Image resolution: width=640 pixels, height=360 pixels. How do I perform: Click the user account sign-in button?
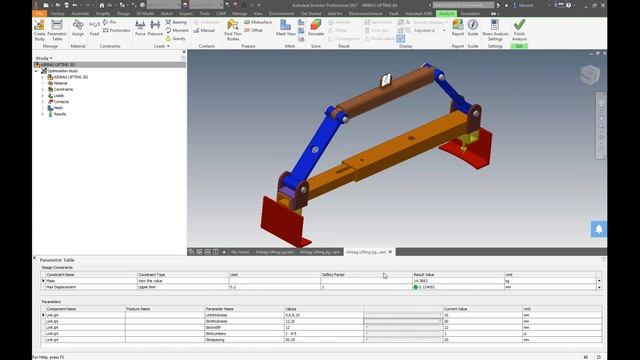(524, 5)
